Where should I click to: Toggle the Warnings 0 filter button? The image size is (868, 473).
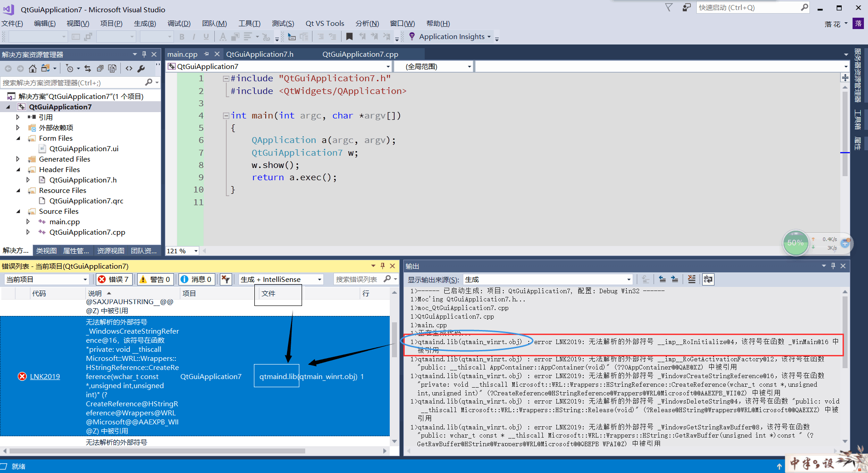pyautogui.click(x=155, y=279)
